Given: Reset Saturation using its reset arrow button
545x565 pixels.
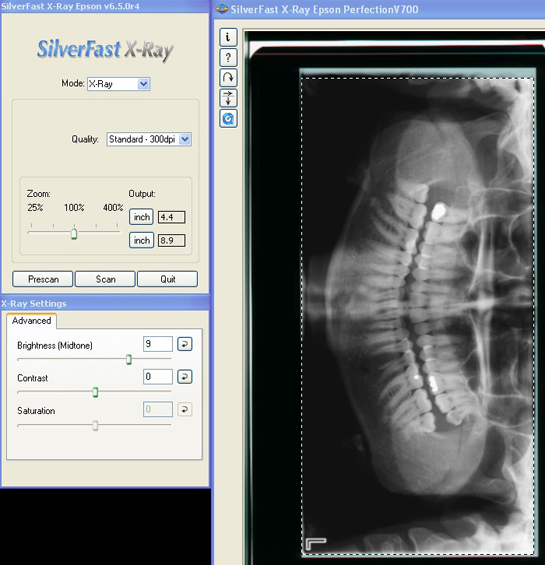Looking at the screenshot, I should (185, 409).
